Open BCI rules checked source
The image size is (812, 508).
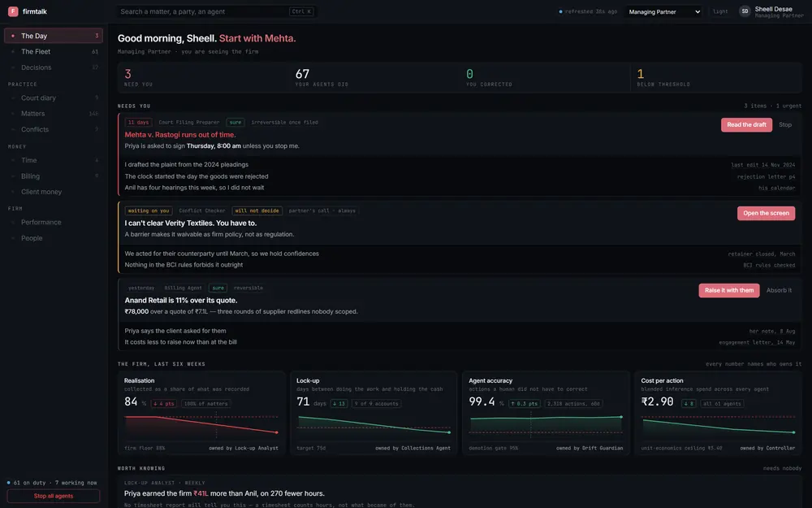(x=769, y=266)
